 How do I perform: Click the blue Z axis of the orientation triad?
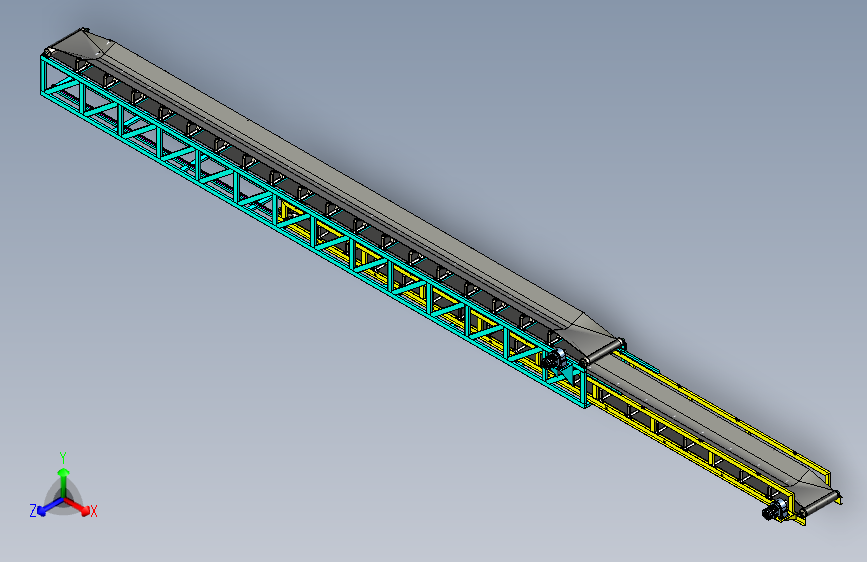50,506
